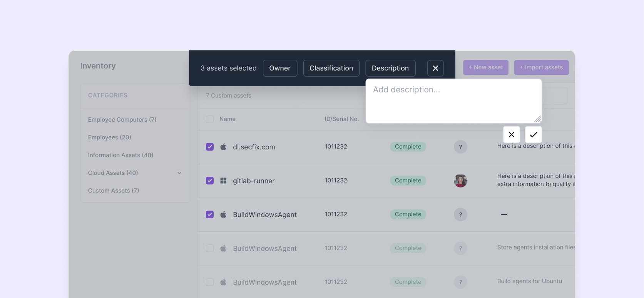
Task: Expand the Cloud Assets (40) chevron
Action: [179, 173]
